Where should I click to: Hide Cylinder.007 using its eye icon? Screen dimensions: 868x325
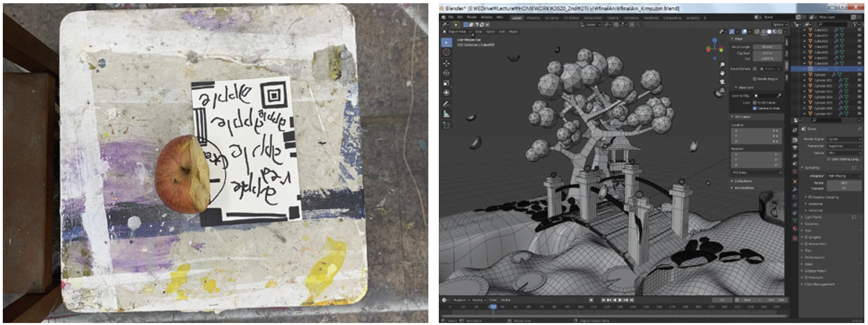click(x=859, y=114)
